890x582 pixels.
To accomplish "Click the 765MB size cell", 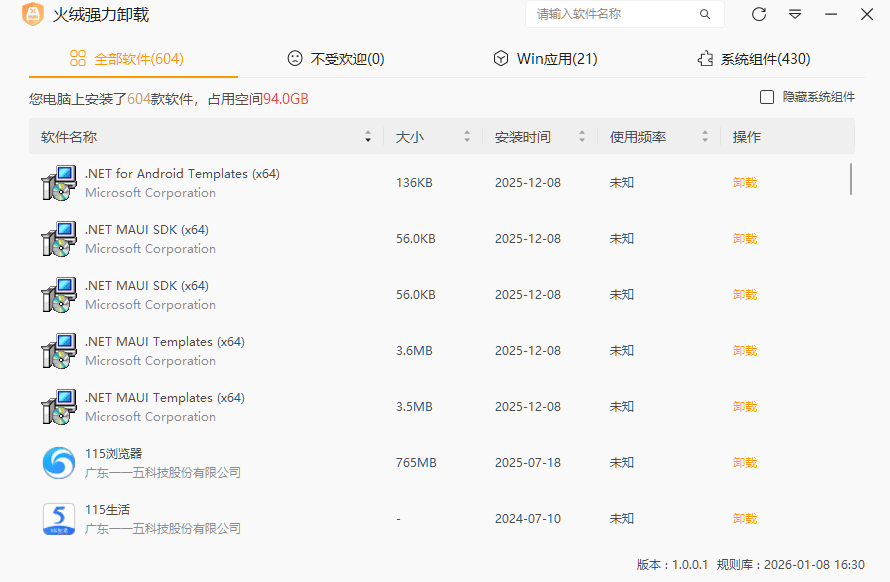I will [416, 463].
